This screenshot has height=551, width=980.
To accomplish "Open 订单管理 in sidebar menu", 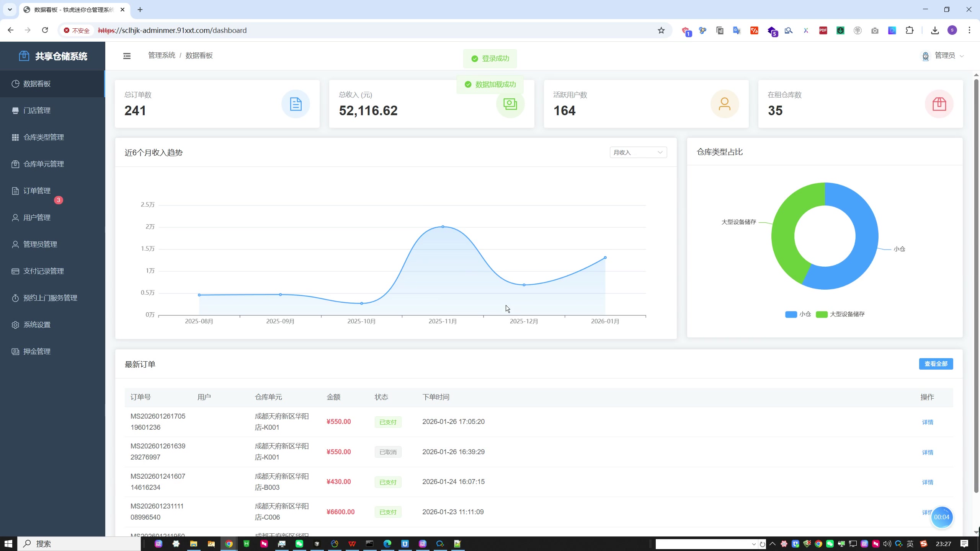I will click(x=37, y=191).
